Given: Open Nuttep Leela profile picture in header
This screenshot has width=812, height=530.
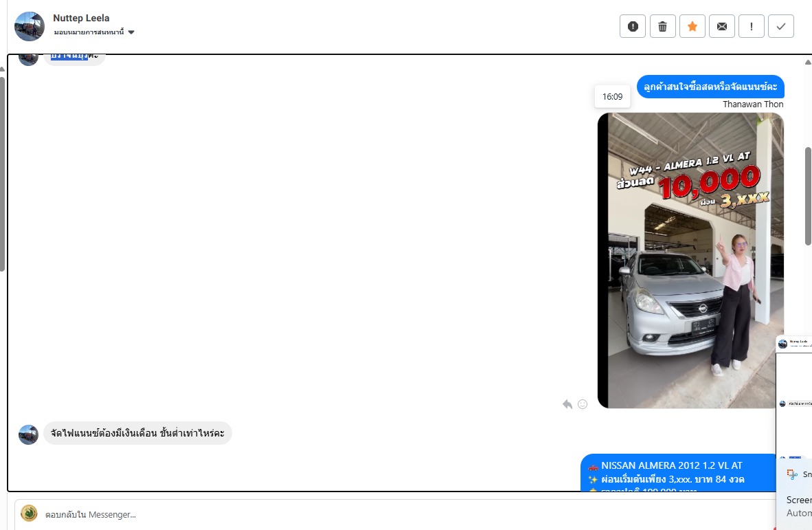Looking at the screenshot, I should [29, 26].
